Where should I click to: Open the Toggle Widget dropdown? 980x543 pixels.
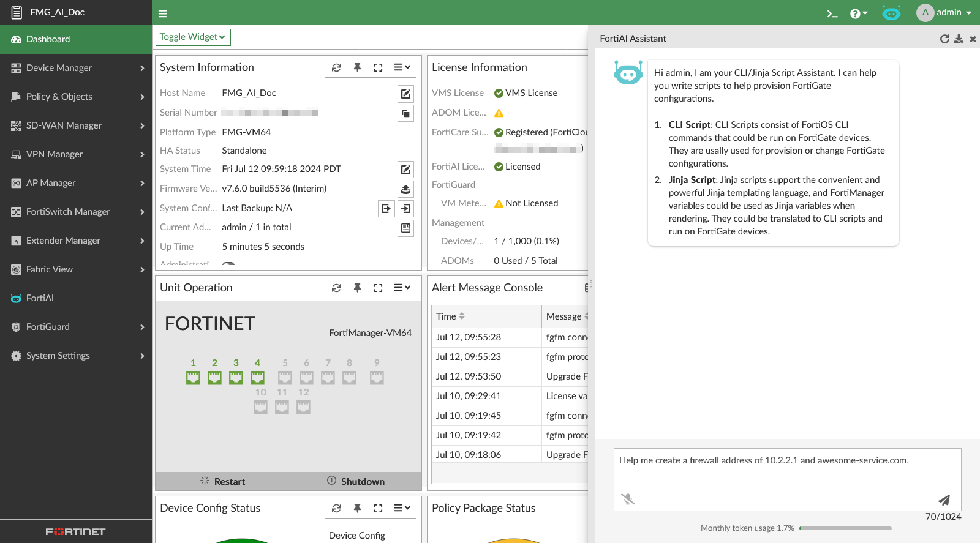(x=193, y=37)
